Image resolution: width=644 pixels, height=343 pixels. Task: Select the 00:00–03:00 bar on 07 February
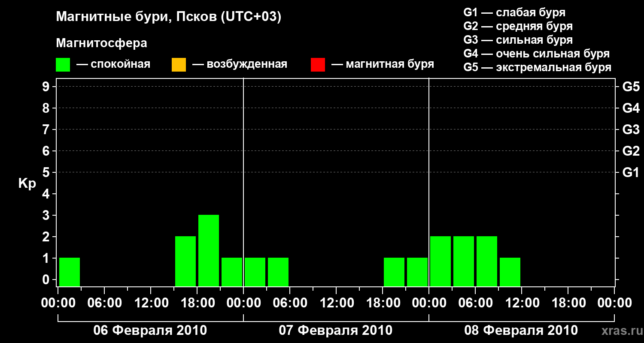255,272
